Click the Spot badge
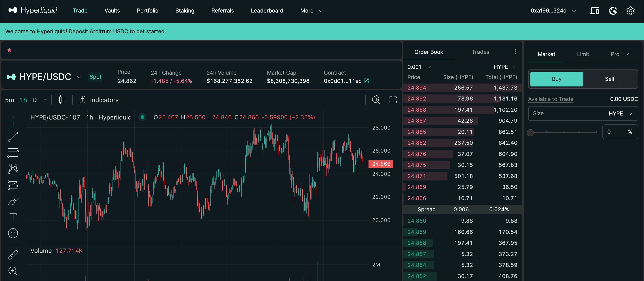 [x=95, y=77]
